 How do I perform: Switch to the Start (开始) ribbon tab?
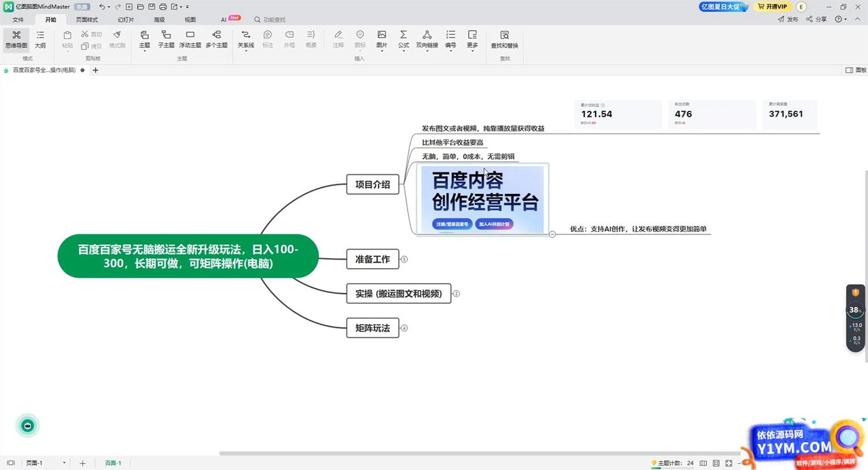(51, 19)
